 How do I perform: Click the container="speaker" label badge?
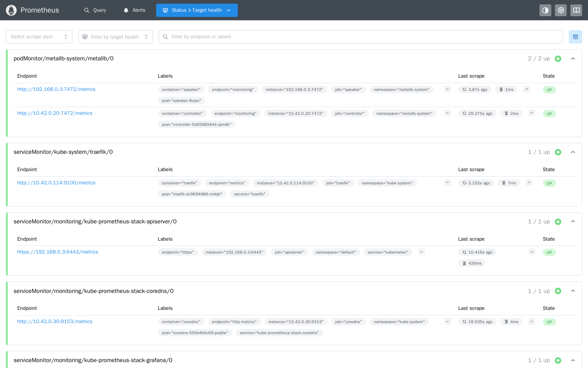(181, 90)
